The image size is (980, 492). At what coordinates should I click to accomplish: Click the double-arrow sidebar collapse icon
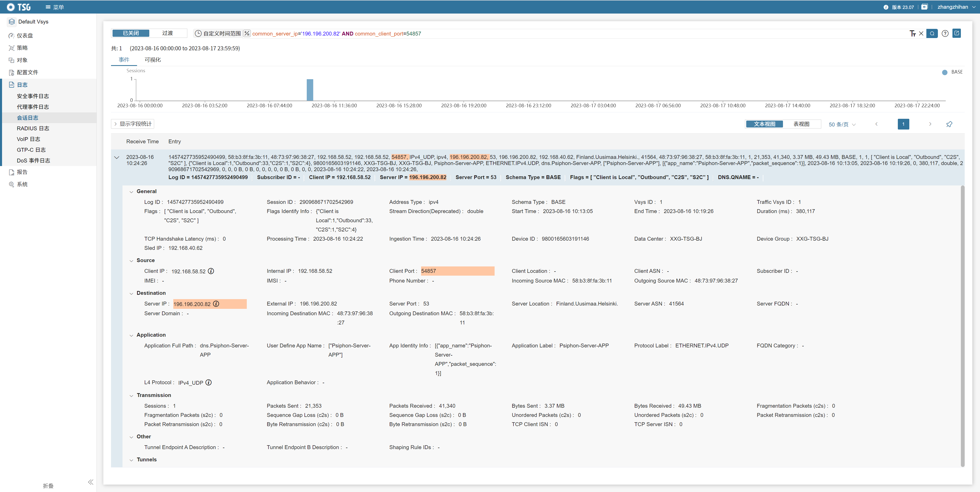click(x=91, y=482)
